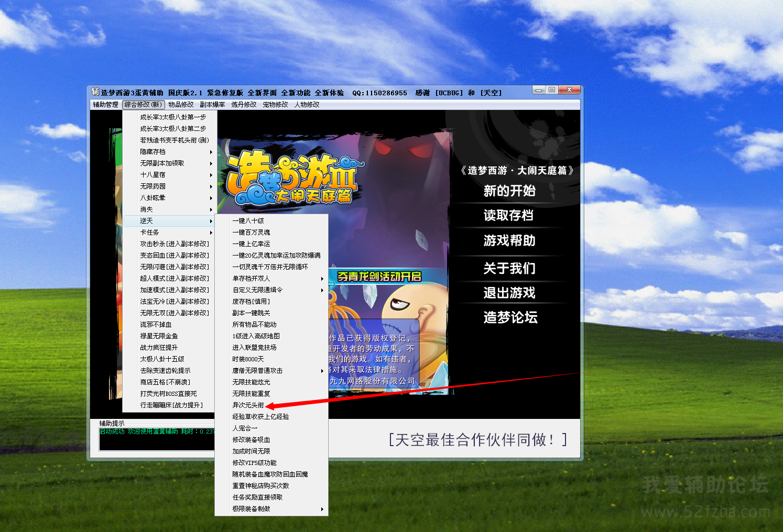Viewport: 783px width, 532px height.
Task: Select 流邪不掉血 menu entry
Action: 169,325
